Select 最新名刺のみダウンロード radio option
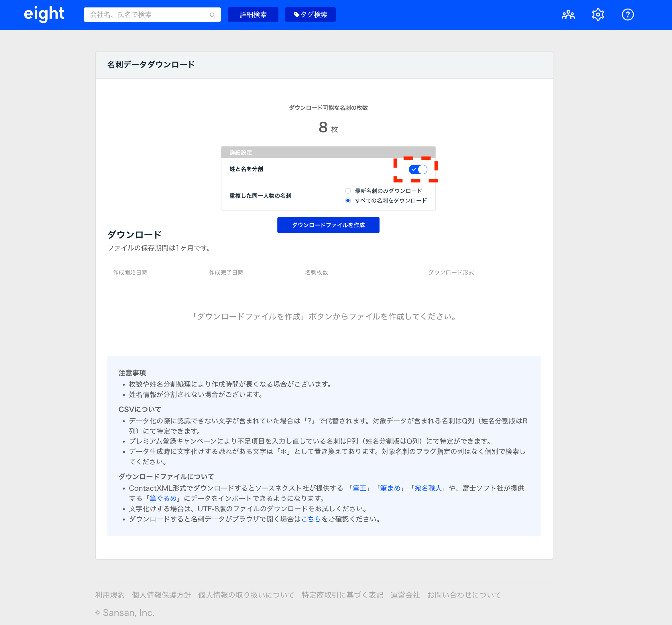Viewport: 672px width, 625px height. click(348, 191)
